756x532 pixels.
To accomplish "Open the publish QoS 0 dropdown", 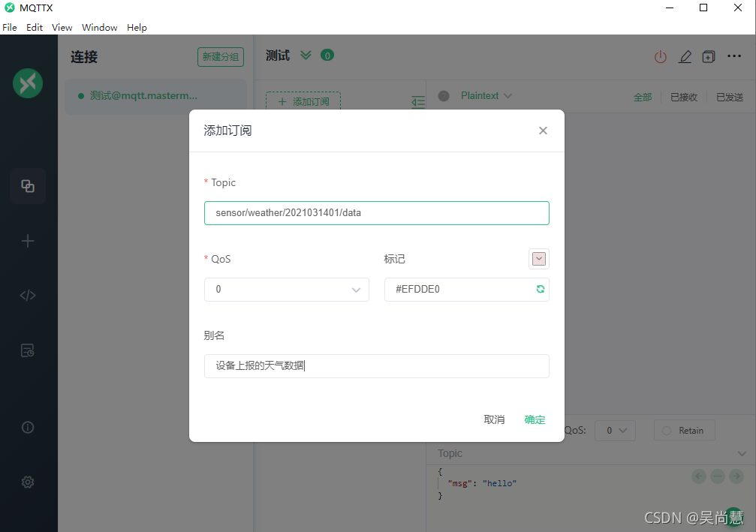I will pyautogui.click(x=615, y=430).
